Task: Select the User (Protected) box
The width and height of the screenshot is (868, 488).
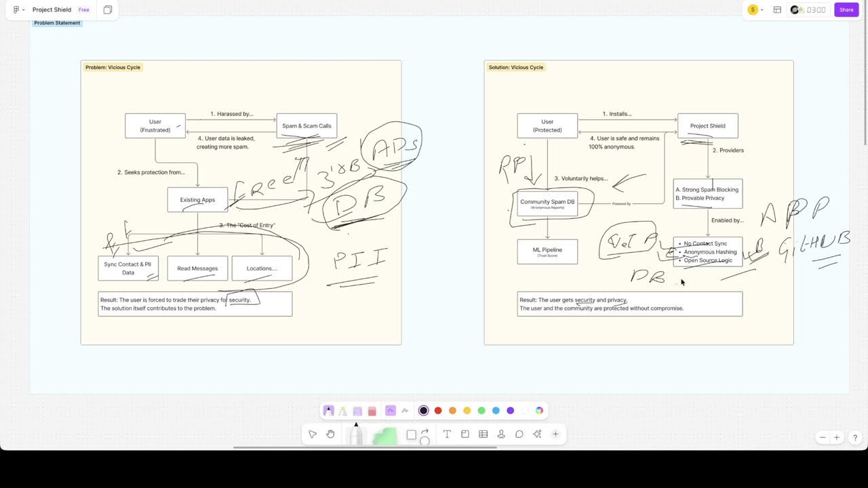Action: (547, 126)
